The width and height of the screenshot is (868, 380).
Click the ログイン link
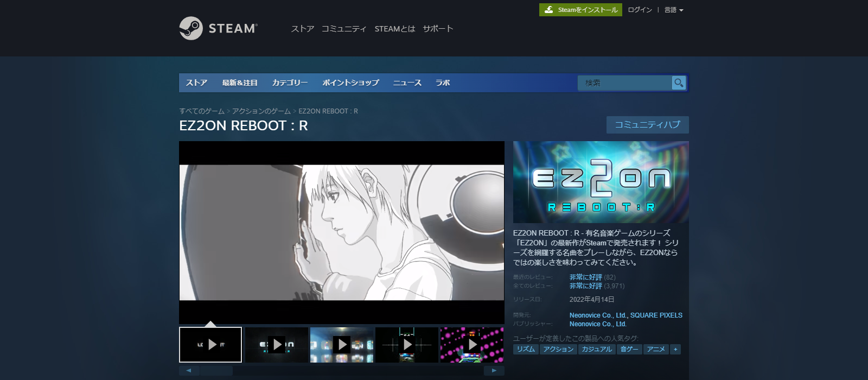point(640,10)
